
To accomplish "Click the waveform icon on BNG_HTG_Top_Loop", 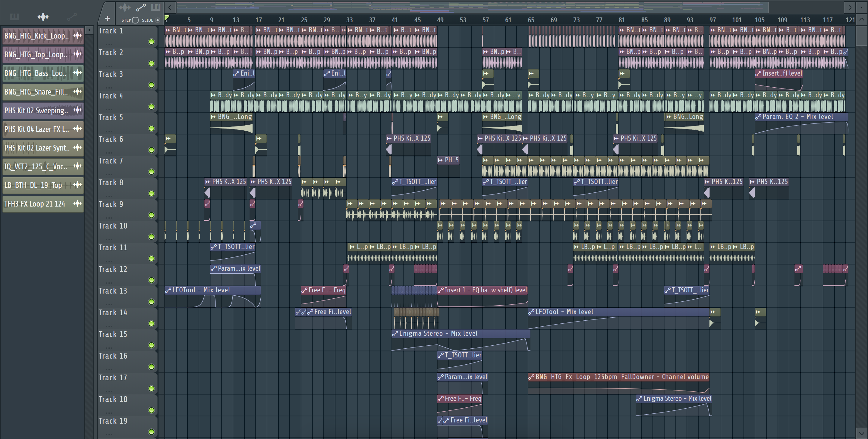I will click(77, 54).
